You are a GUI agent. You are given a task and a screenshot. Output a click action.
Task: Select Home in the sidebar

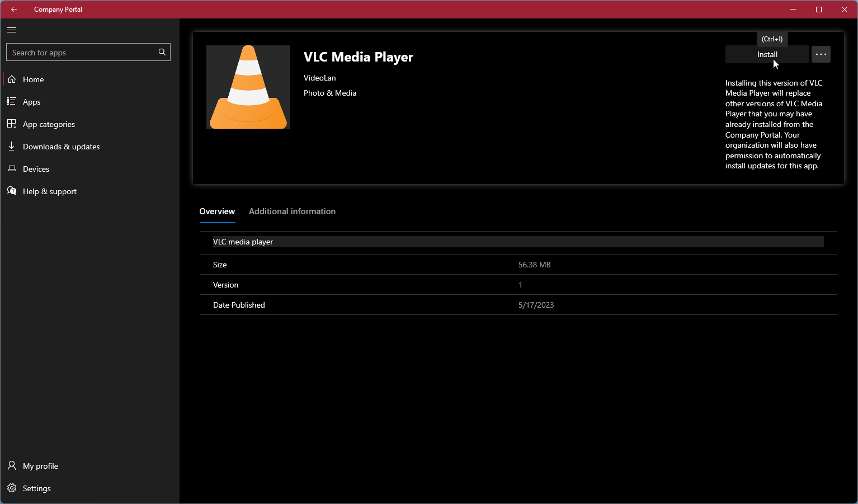tap(33, 79)
